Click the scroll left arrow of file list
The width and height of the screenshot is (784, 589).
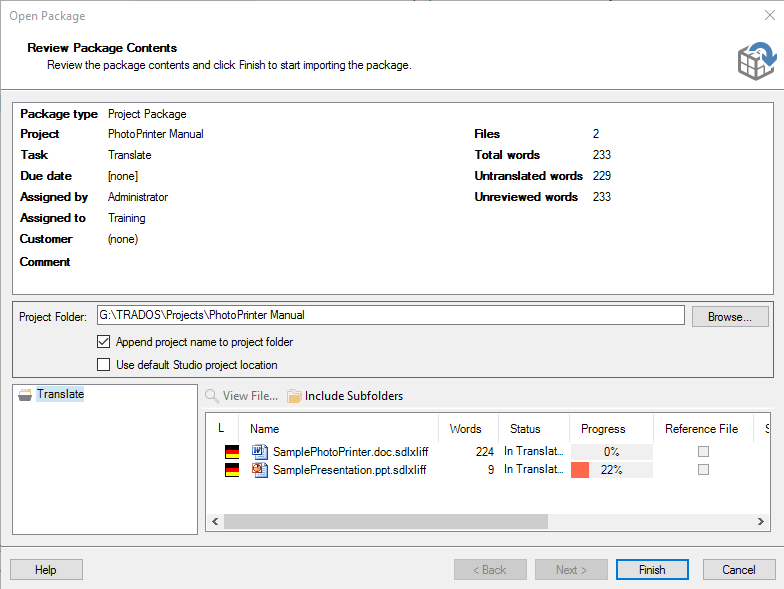point(215,522)
